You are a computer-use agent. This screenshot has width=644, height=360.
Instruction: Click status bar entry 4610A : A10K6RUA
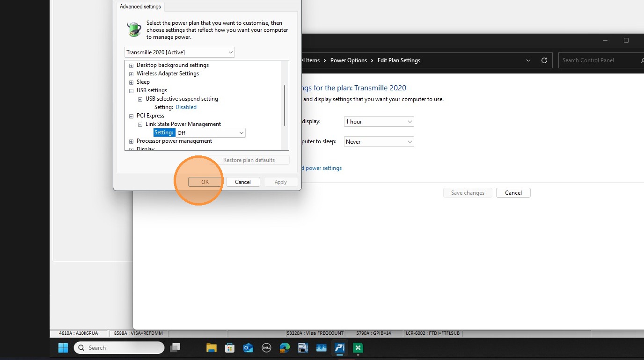pyautogui.click(x=79, y=333)
